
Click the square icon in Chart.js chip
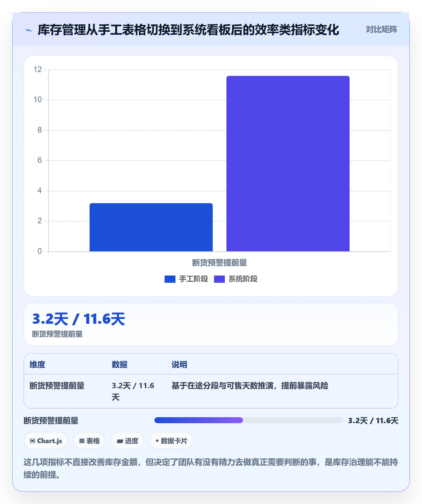pyautogui.click(x=33, y=441)
